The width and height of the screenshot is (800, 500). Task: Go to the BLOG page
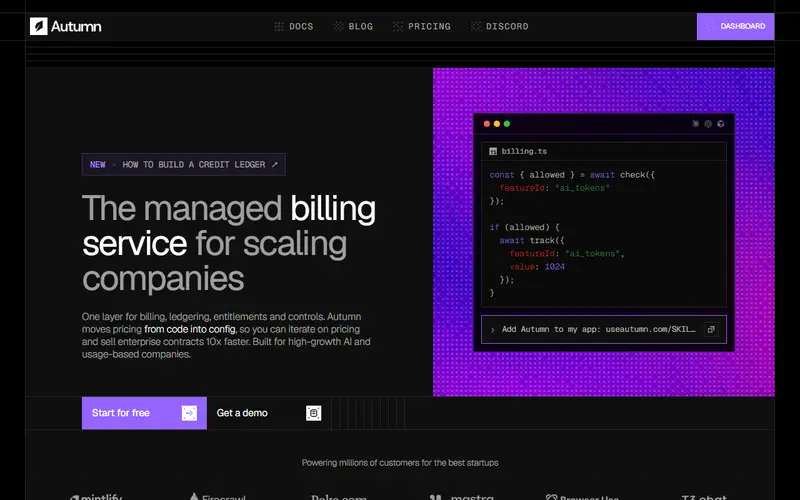click(353, 27)
